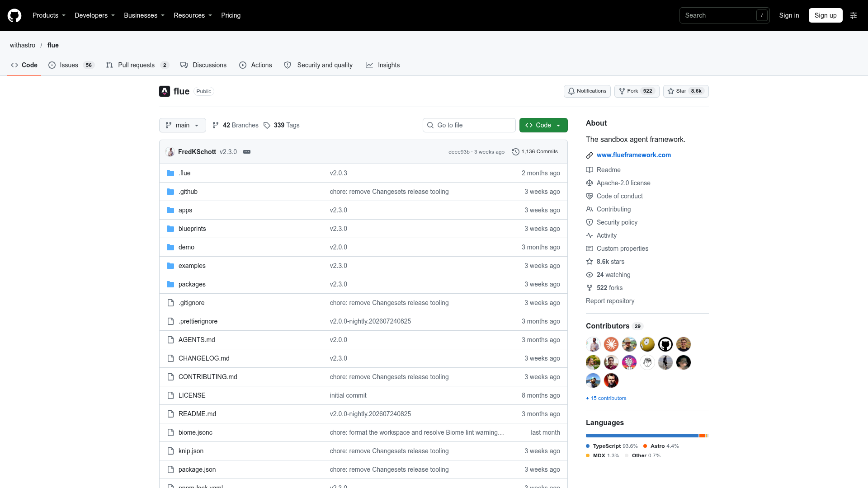Click the commits history clock icon
Viewport: 868px width, 488px height.
point(515,152)
